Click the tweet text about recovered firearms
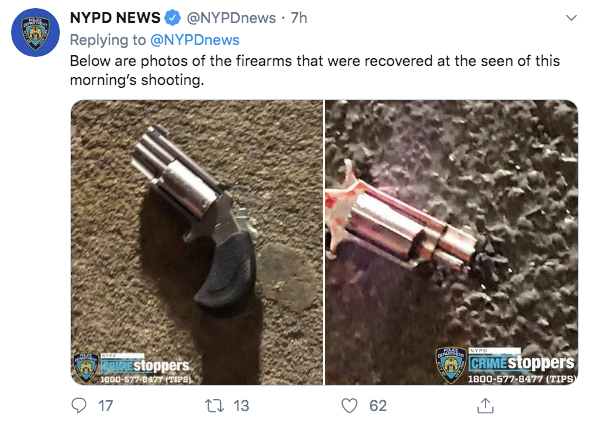This screenshot has height=422, width=591. pyautogui.click(x=315, y=70)
